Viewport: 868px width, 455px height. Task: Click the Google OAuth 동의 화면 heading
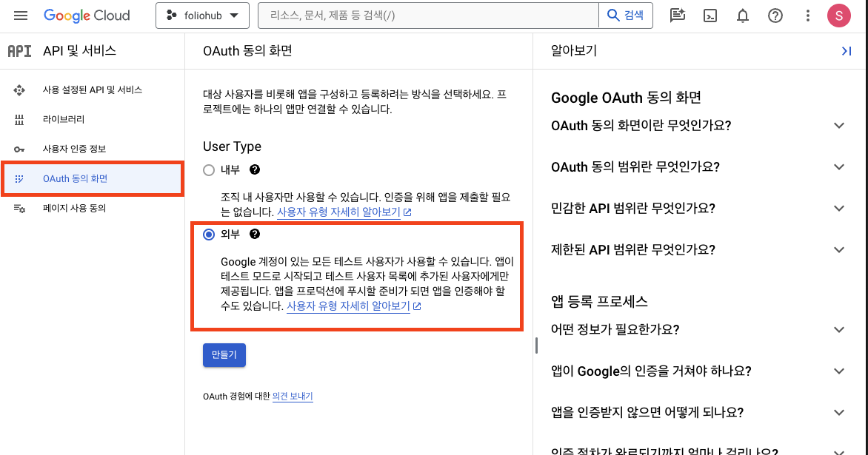(626, 98)
